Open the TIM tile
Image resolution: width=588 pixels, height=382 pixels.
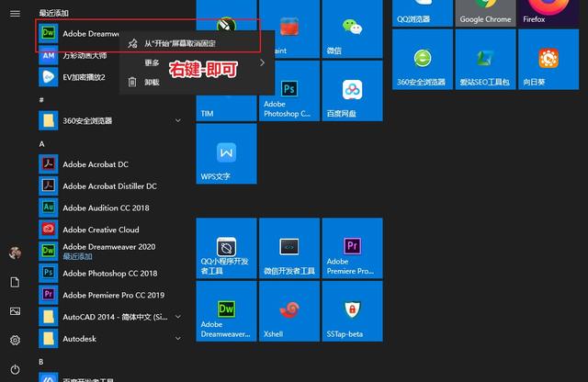[226, 107]
